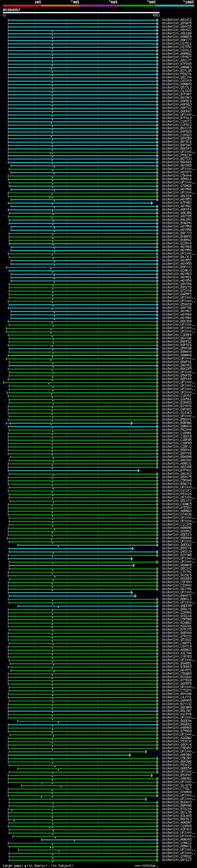Select the UniRef100_Q8LR24 label
The width and height of the screenshot is (197, 868).
click(x=177, y=196)
